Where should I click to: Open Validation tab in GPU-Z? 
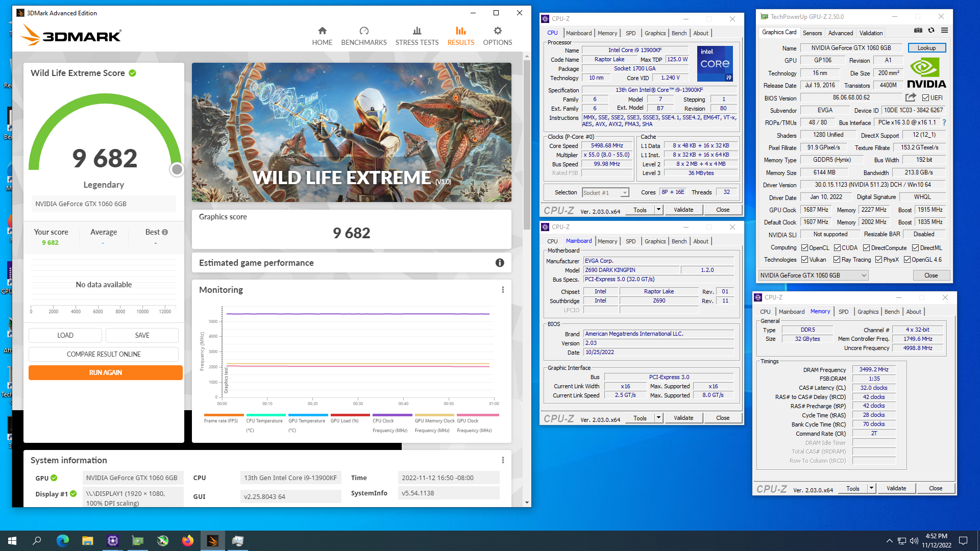pyautogui.click(x=871, y=33)
